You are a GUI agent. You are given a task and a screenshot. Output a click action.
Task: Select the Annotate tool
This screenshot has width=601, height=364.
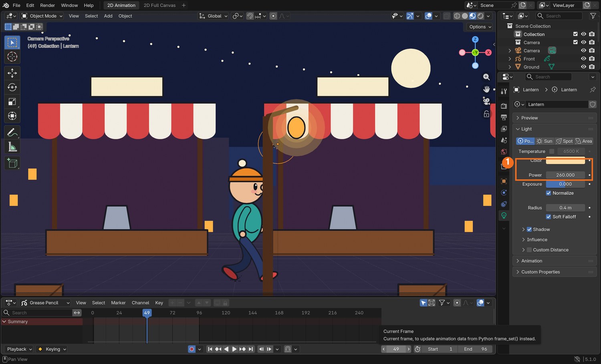coord(12,133)
